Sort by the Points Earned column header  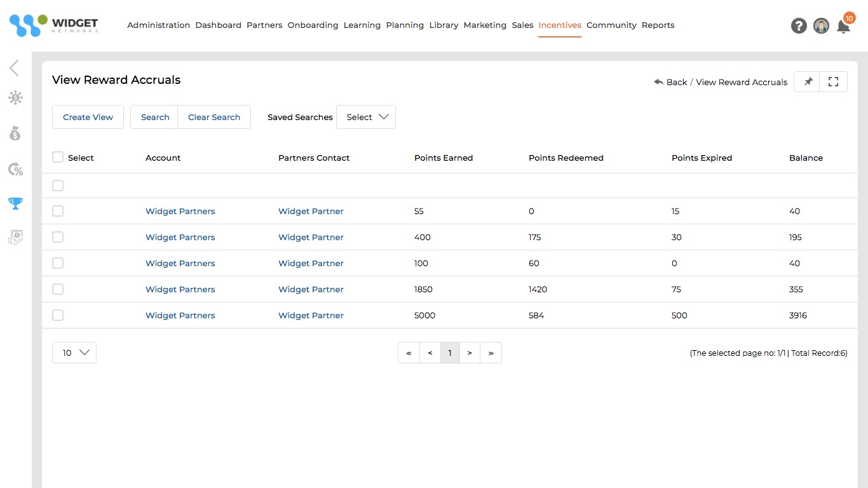pyautogui.click(x=444, y=158)
